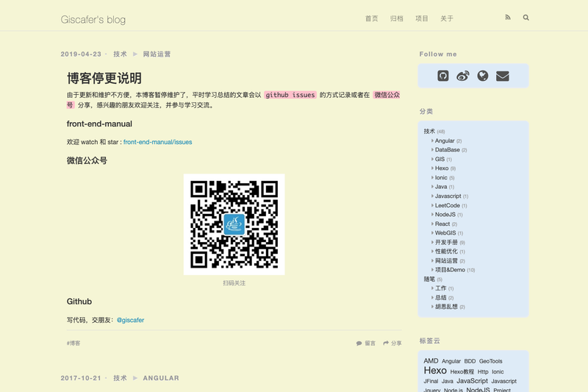Select JavaScript tag in tag cloud

click(472, 381)
